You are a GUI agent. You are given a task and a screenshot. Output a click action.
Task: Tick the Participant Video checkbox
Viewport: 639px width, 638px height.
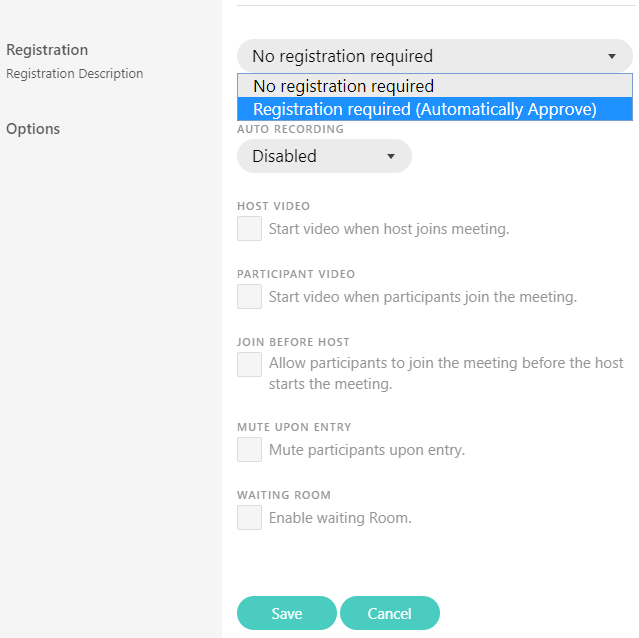pyautogui.click(x=249, y=297)
